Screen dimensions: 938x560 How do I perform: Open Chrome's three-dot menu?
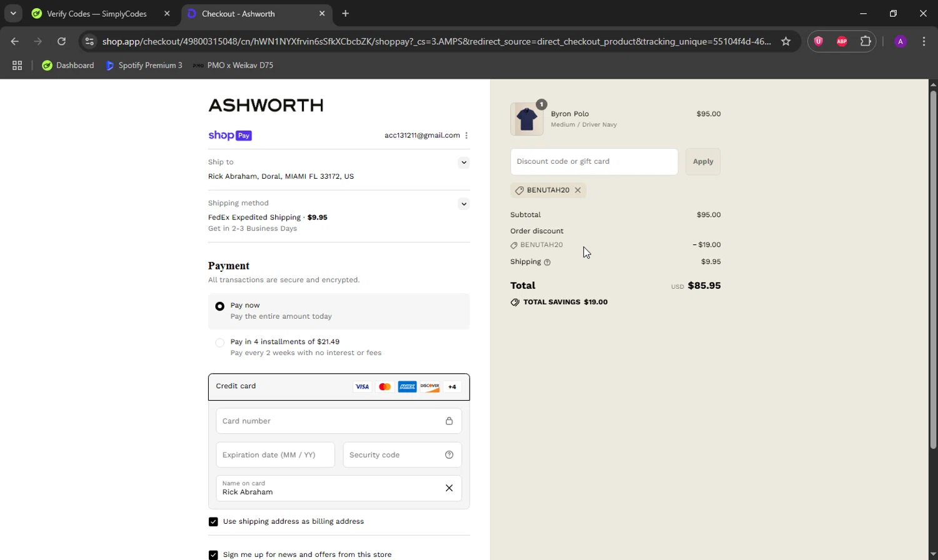click(x=924, y=41)
